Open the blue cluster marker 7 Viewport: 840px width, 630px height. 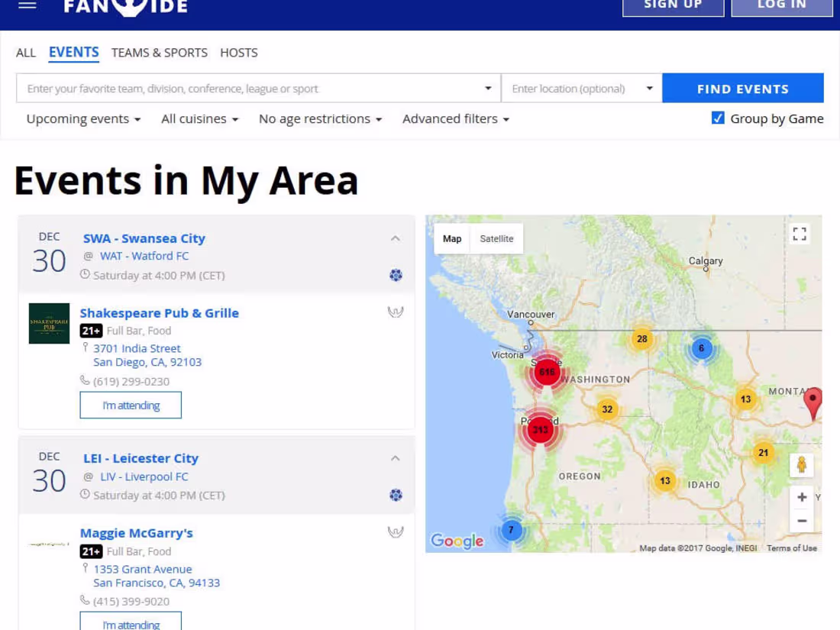click(x=511, y=530)
